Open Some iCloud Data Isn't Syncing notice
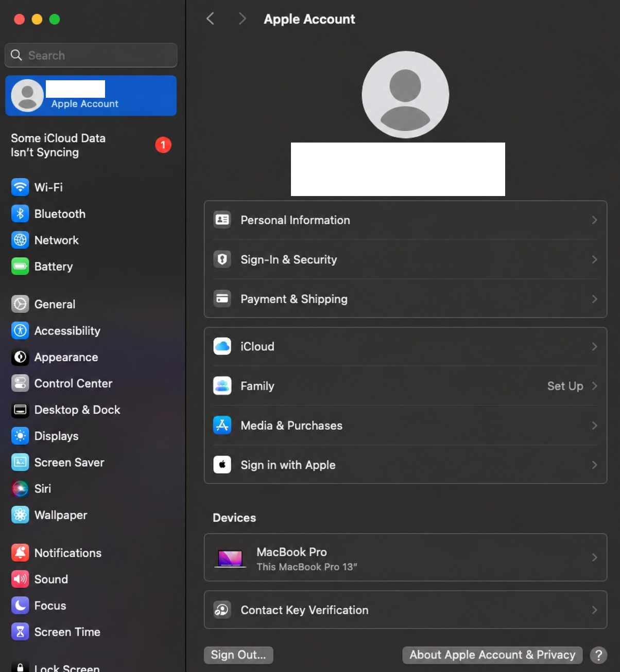620x672 pixels. [x=91, y=145]
